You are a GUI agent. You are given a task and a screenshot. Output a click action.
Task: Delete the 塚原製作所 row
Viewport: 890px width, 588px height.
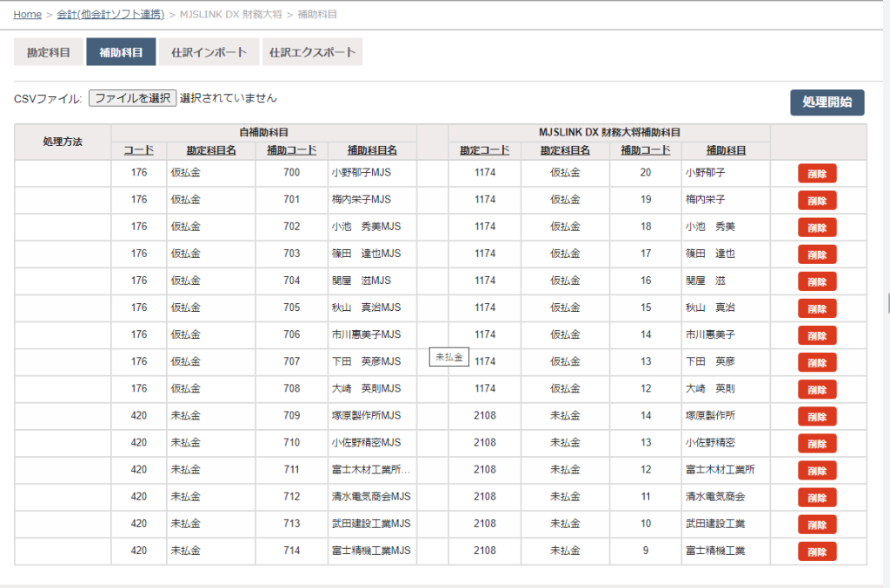tap(817, 417)
